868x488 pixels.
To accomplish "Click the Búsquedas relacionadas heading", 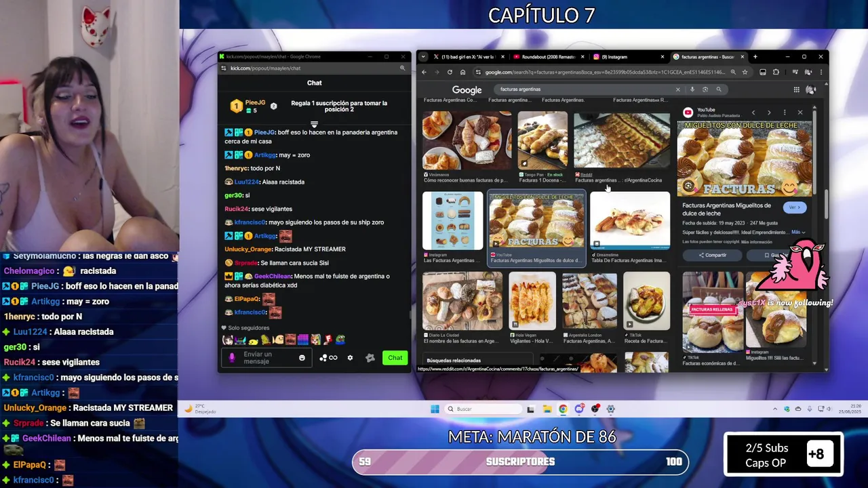I will pyautogui.click(x=454, y=361).
